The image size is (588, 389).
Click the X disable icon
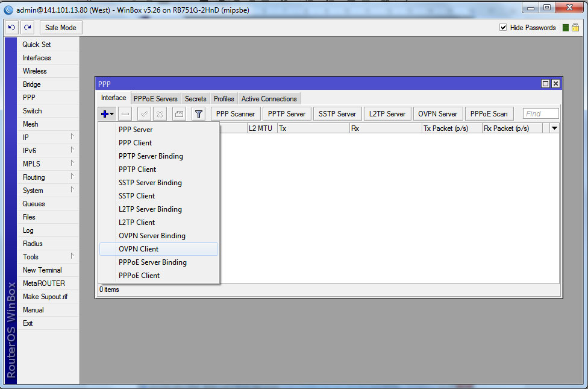click(160, 114)
